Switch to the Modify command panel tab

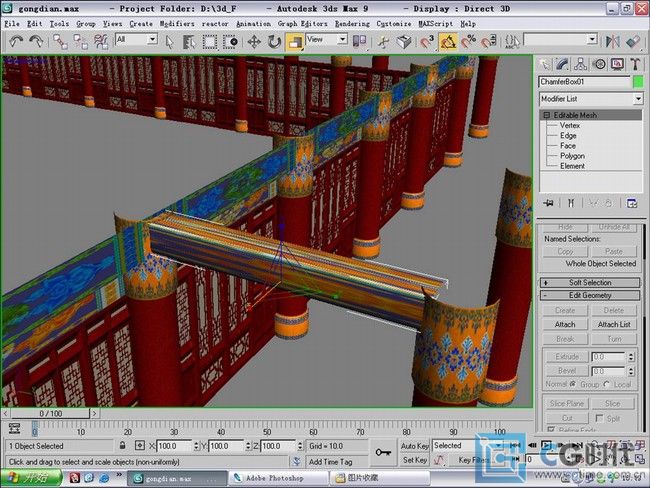coord(562,64)
